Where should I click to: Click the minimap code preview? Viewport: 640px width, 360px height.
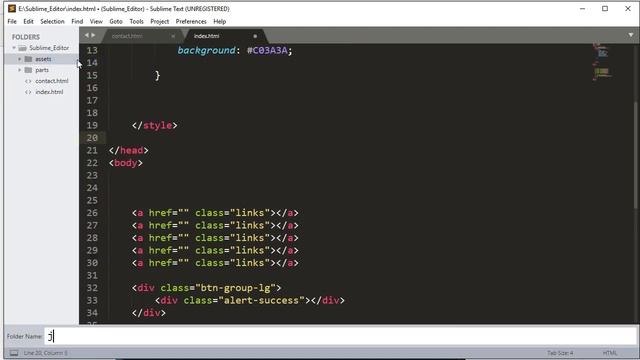point(602,62)
